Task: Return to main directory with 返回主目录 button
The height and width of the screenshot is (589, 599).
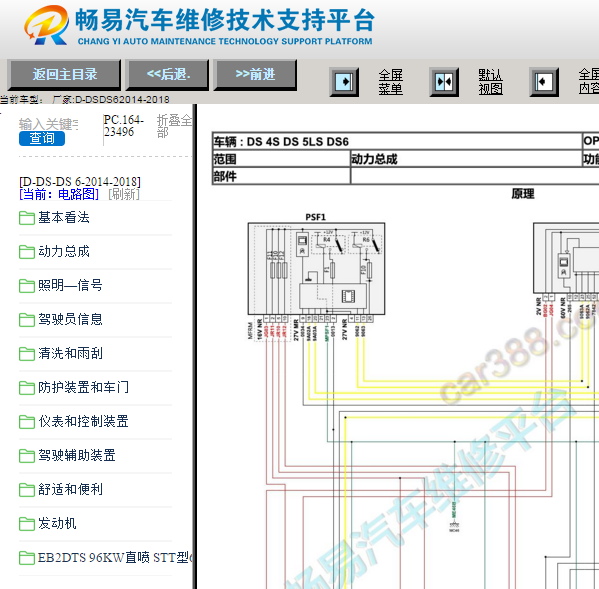Action: click(x=64, y=74)
